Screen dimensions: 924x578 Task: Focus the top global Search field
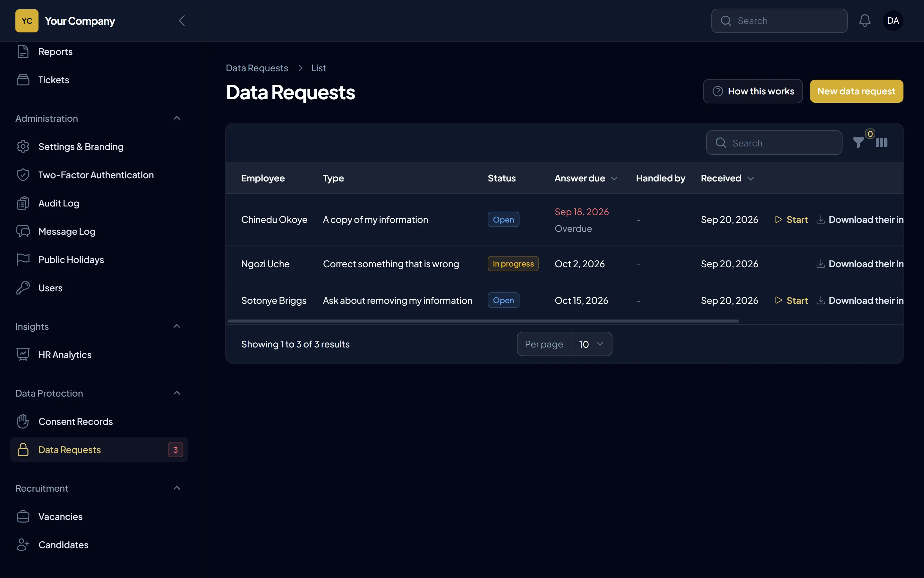(x=779, y=21)
